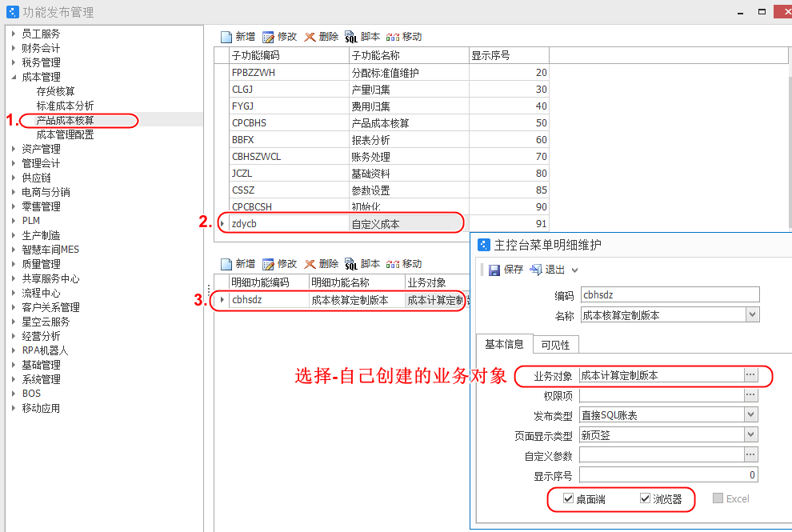792x532 pixels.
Task: Toggle the 桌面端 checkbox
Action: (x=568, y=499)
